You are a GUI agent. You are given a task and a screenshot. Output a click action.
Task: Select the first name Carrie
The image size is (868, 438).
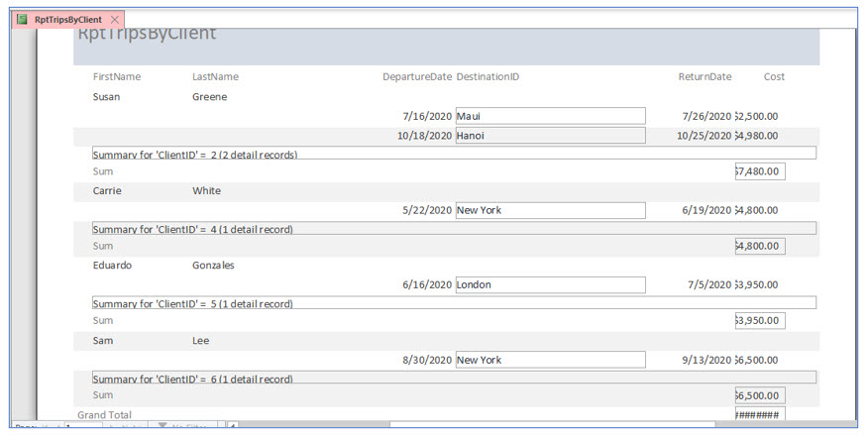107,190
